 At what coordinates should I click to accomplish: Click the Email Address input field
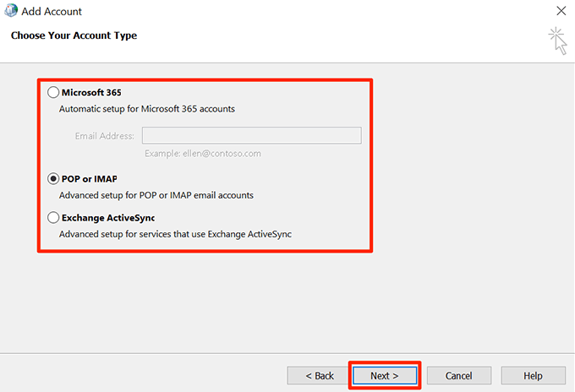[252, 135]
